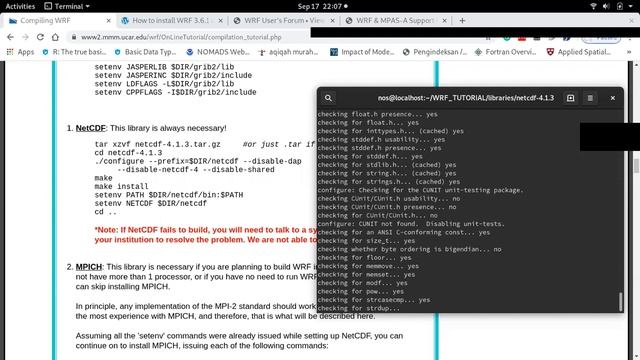The height and width of the screenshot is (360, 640).
Task: Open new terminal tab icon
Action: 570,98
